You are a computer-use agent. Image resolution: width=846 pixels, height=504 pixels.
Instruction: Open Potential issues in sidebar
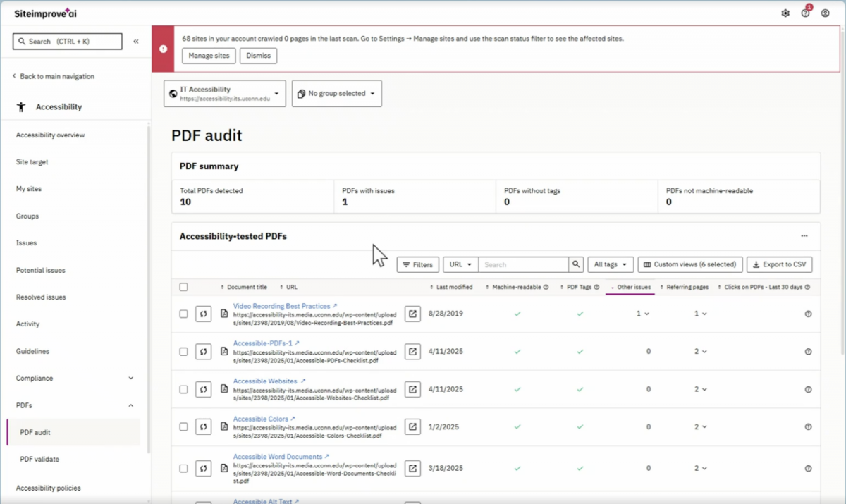(41, 270)
